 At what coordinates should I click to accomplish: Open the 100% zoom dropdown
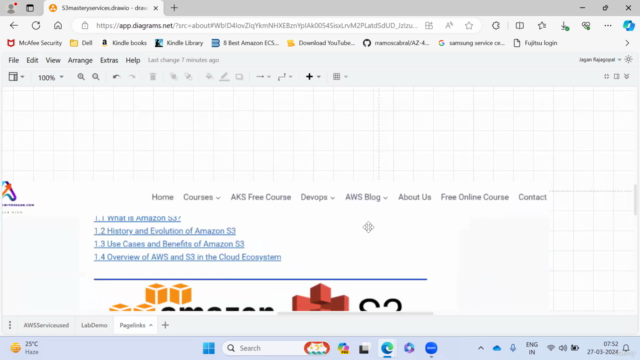click(x=51, y=77)
